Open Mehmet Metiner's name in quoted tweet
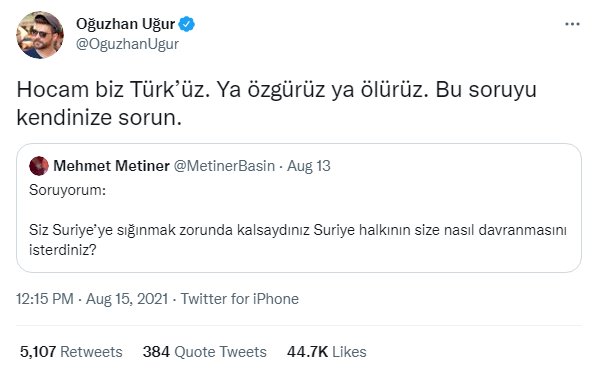598x377 pixels. point(111,166)
